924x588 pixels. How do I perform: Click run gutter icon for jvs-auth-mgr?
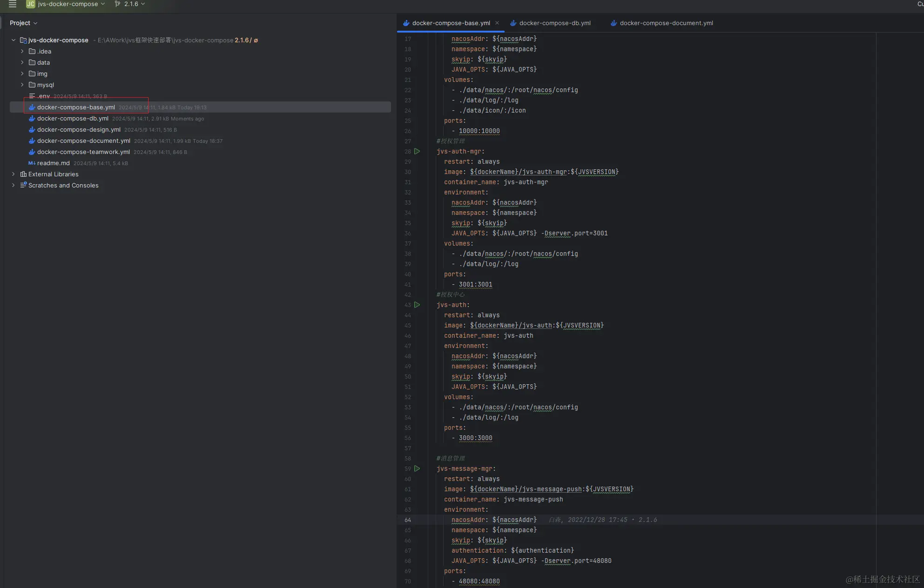click(x=417, y=151)
